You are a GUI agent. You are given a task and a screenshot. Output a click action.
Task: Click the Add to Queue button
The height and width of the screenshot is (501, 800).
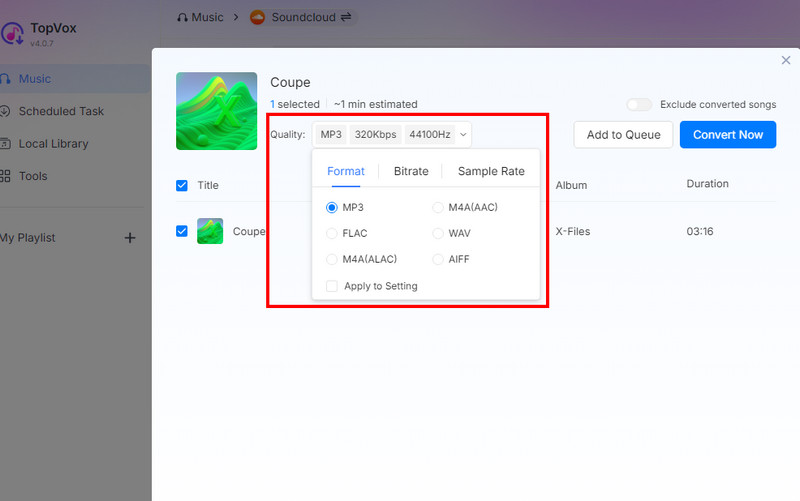pos(623,135)
